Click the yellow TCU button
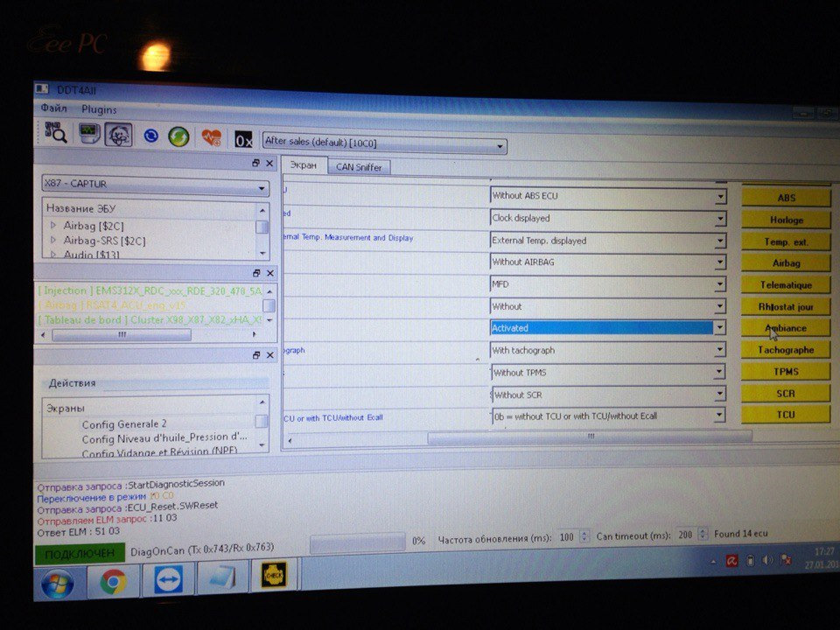Image resolution: width=840 pixels, height=630 pixels. point(786,415)
